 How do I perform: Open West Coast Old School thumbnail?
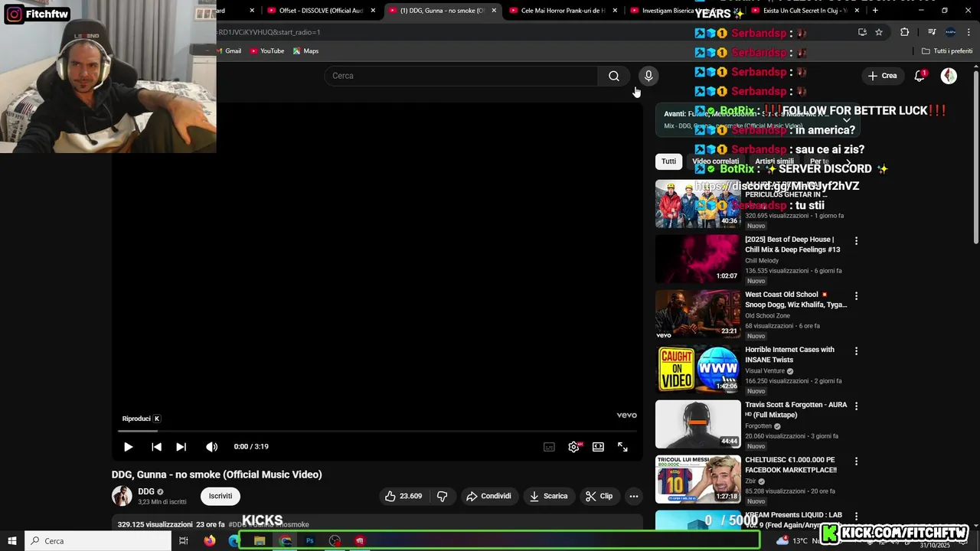[698, 314]
